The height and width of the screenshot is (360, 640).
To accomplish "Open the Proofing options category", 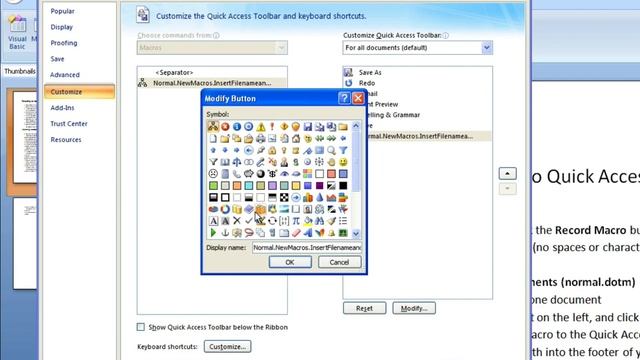I will tap(64, 43).
